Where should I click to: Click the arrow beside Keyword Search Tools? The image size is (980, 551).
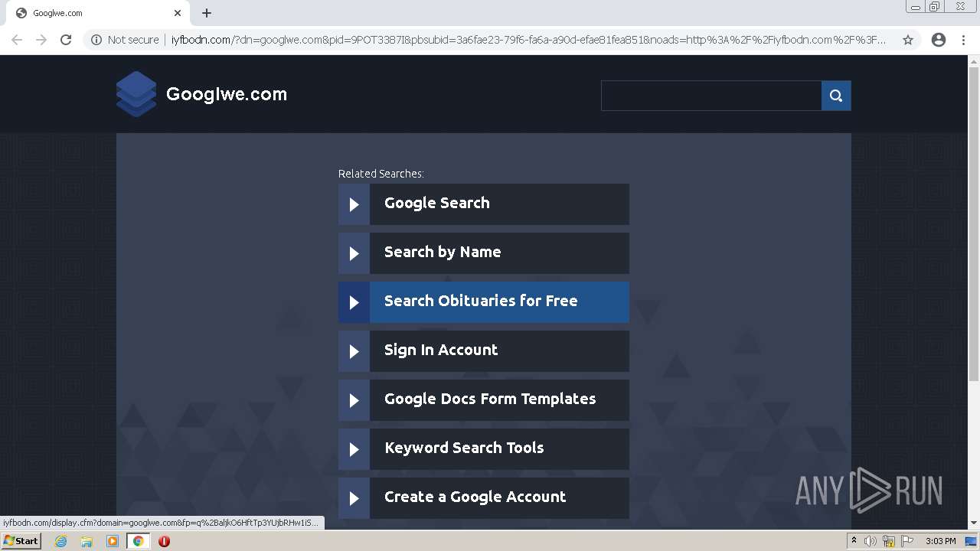click(x=354, y=449)
